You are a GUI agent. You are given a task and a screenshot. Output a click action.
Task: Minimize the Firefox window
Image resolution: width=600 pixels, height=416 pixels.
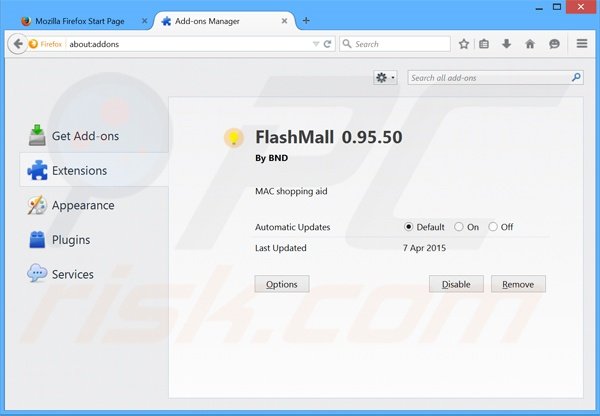click(539, 8)
